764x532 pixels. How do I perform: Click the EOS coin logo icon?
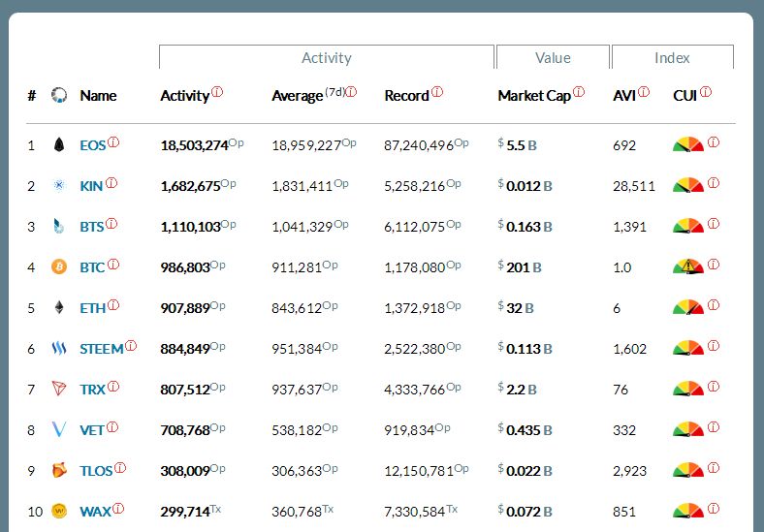[x=59, y=144]
